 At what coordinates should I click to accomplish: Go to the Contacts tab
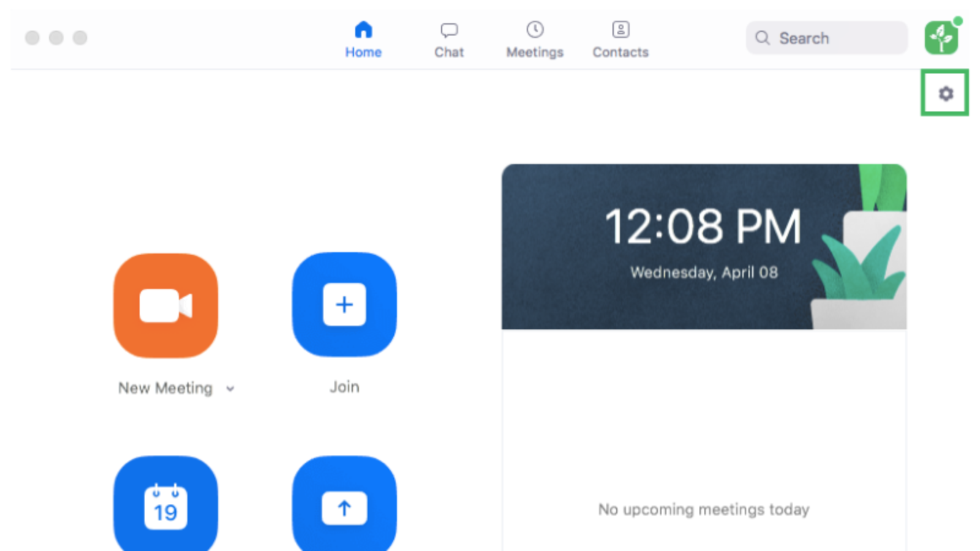coord(620,40)
